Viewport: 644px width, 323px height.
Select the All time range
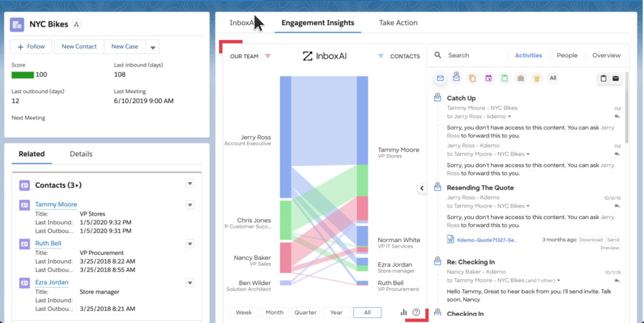[x=367, y=312]
